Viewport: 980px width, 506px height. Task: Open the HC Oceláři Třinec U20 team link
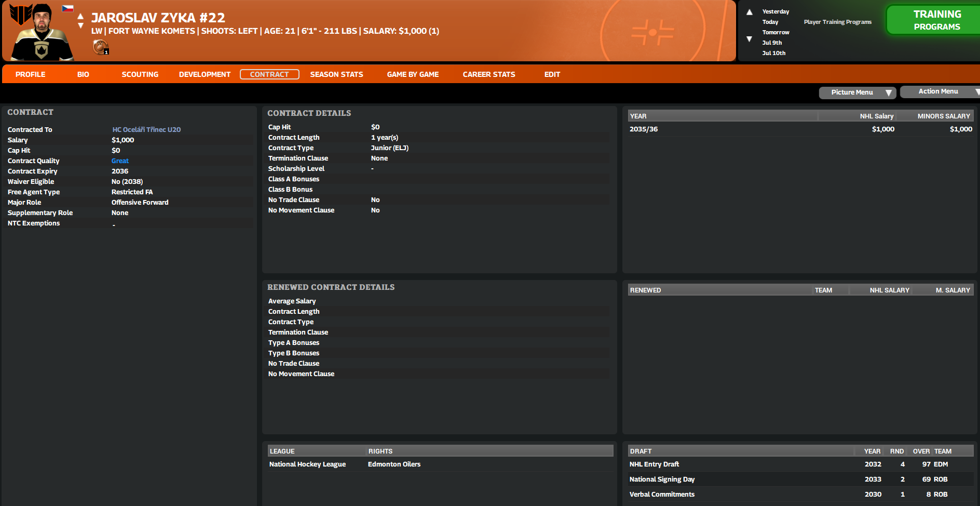[x=146, y=129]
